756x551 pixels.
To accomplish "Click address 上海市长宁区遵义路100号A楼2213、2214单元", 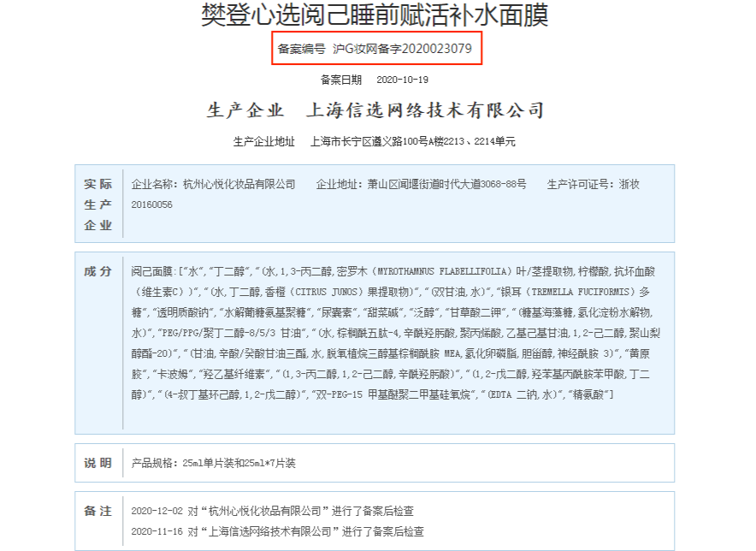I will click(x=413, y=141).
